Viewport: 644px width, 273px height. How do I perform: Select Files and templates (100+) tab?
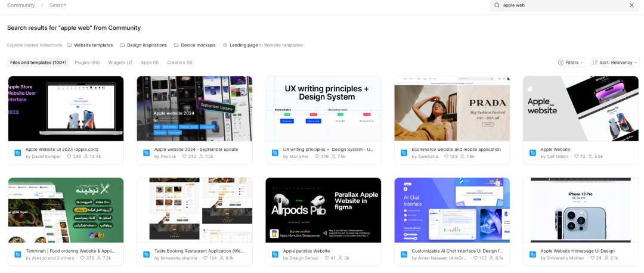click(x=38, y=63)
